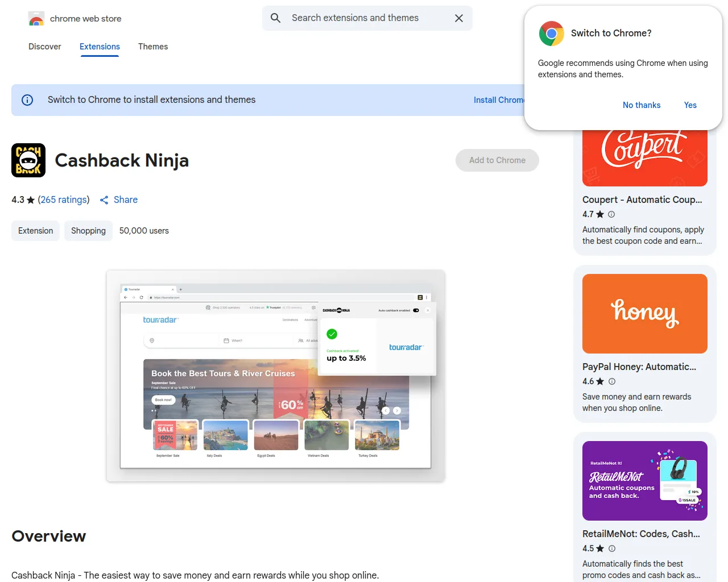728x582 pixels.
Task: Click the info icon in the blue banner
Action: point(27,100)
